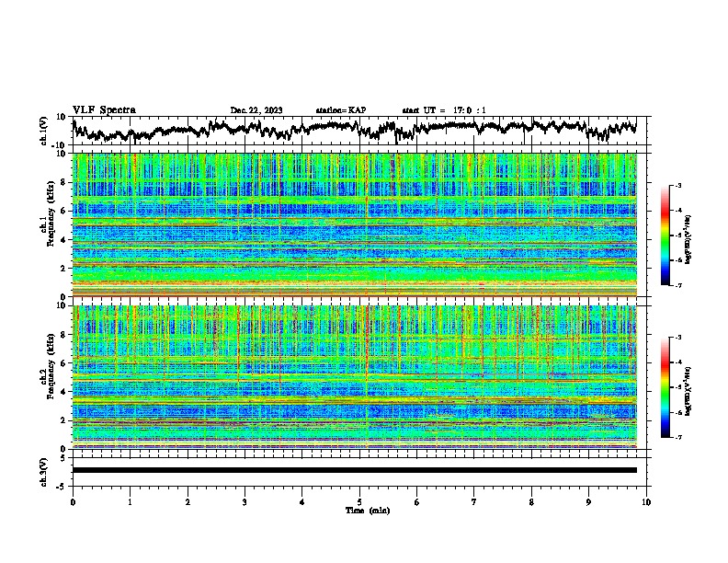
Task: Click the time axis tick label "10"
Action: pyautogui.click(x=646, y=502)
